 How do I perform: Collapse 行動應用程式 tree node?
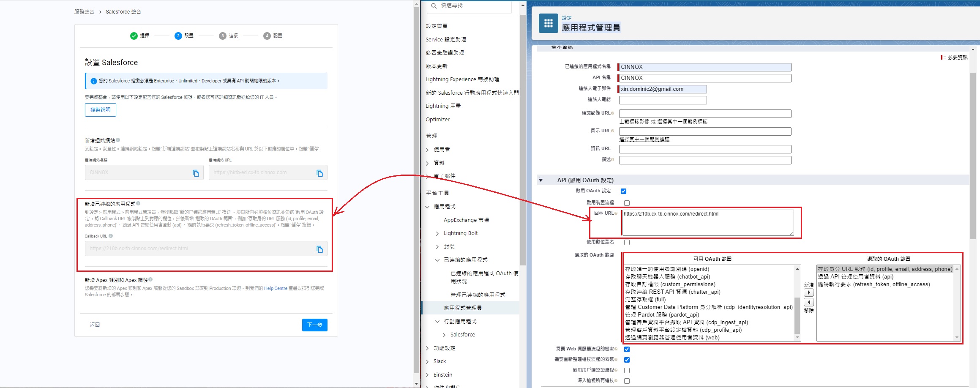point(437,322)
